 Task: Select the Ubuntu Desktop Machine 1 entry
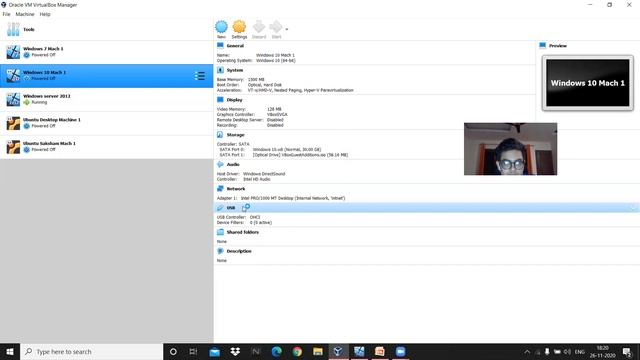point(107,123)
